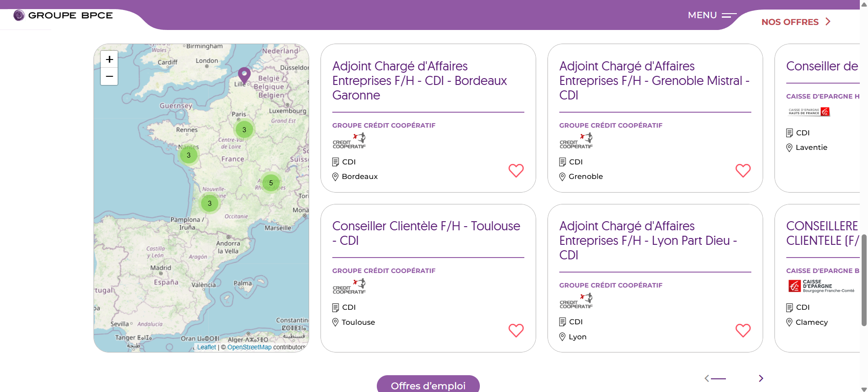Click the Toulouse location text

tap(358, 323)
